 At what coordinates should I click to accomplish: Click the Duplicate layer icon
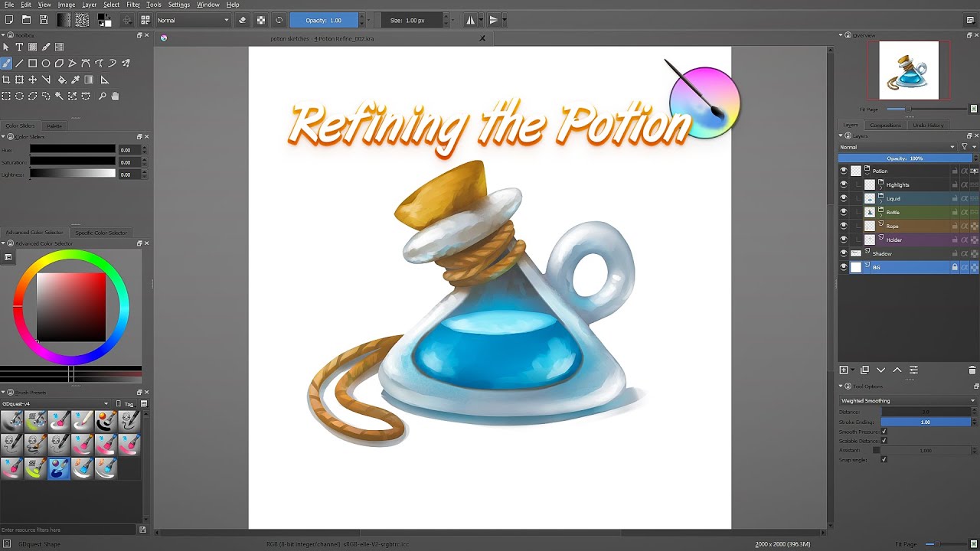click(864, 370)
